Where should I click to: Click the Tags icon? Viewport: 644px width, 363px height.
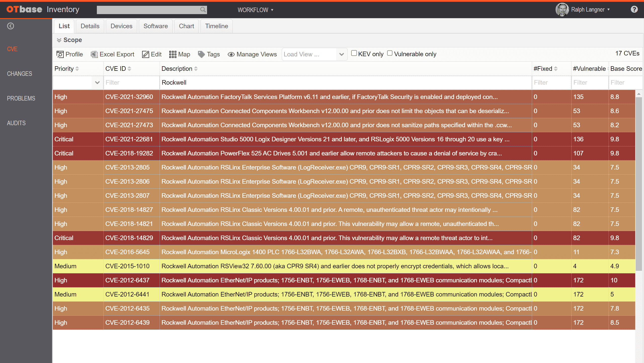(202, 54)
